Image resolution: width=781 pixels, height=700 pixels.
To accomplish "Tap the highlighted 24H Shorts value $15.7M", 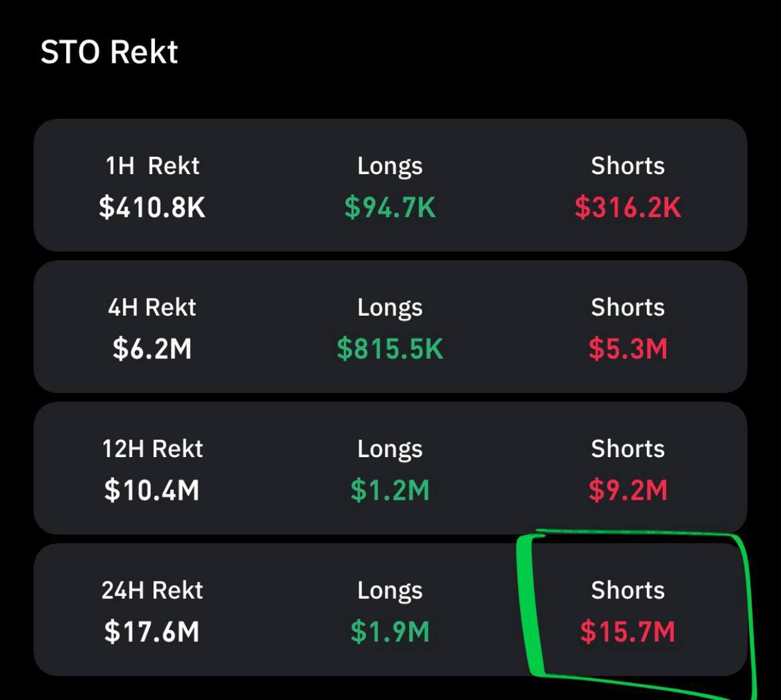I will click(627, 632).
